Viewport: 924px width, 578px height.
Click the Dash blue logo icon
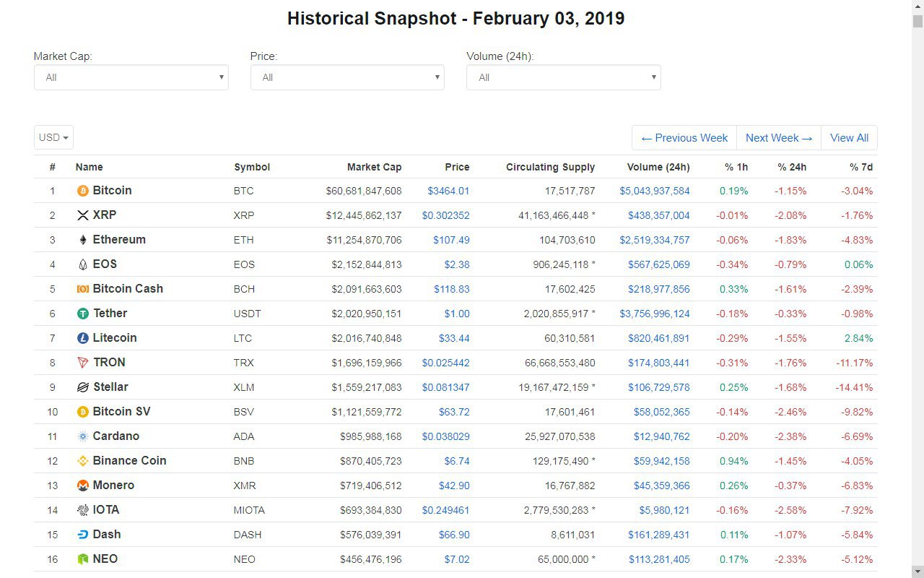tap(83, 535)
